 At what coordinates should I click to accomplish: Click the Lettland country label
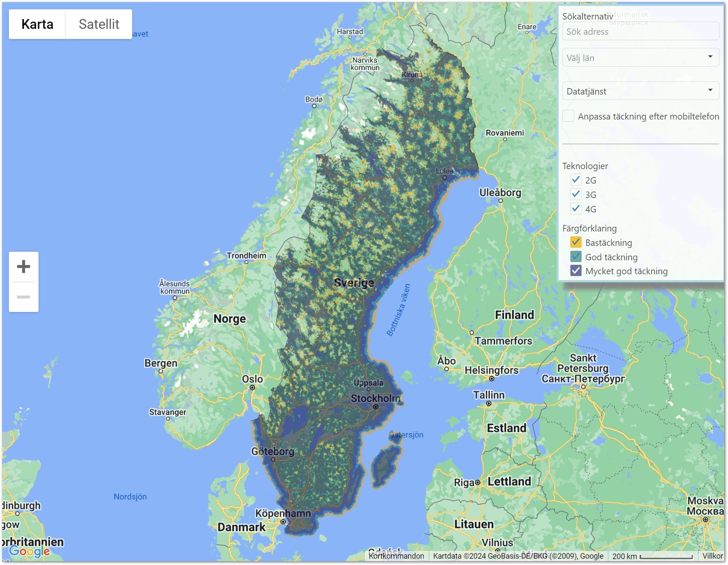click(x=509, y=482)
